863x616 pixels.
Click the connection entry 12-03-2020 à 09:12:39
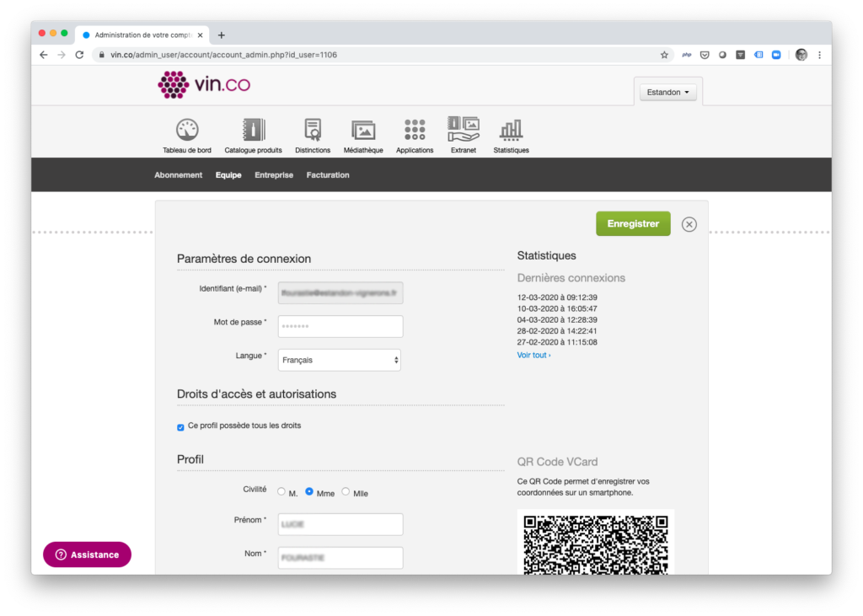(557, 297)
